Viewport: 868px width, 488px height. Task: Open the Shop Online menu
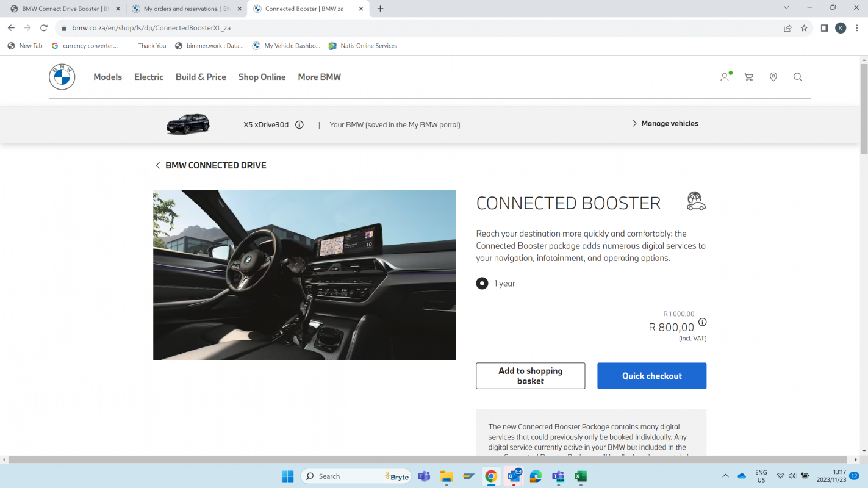tap(262, 77)
